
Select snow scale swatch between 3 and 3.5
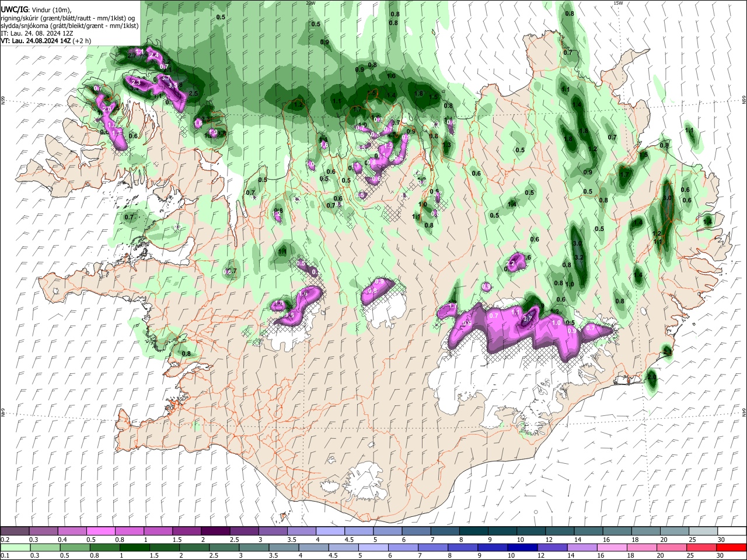[x=272, y=531]
